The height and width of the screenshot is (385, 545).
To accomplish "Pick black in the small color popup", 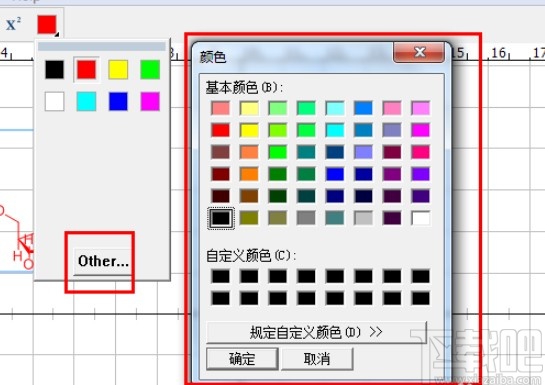I will pos(55,69).
